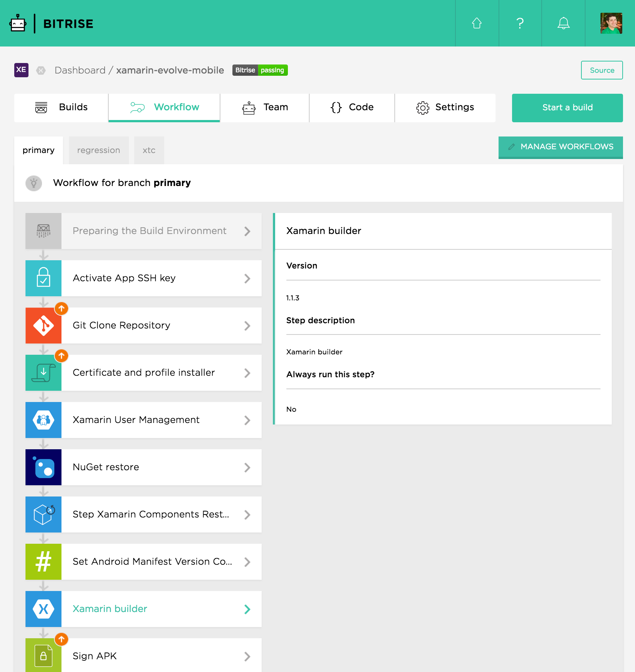Click the Xamarin builder X icon
The image size is (635, 672).
point(43,609)
